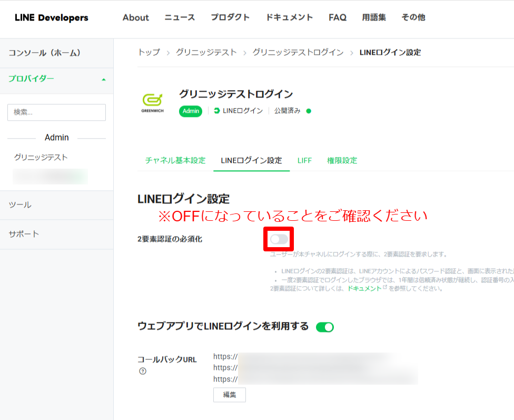Open the ドキュメント link about 2要素認証
The image size is (514, 420).
coord(364,288)
